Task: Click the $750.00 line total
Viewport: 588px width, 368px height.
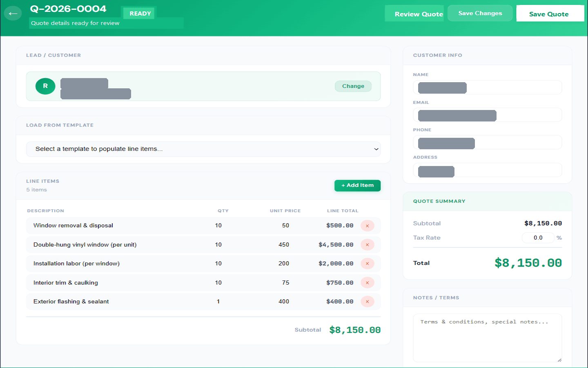Action: (x=340, y=283)
